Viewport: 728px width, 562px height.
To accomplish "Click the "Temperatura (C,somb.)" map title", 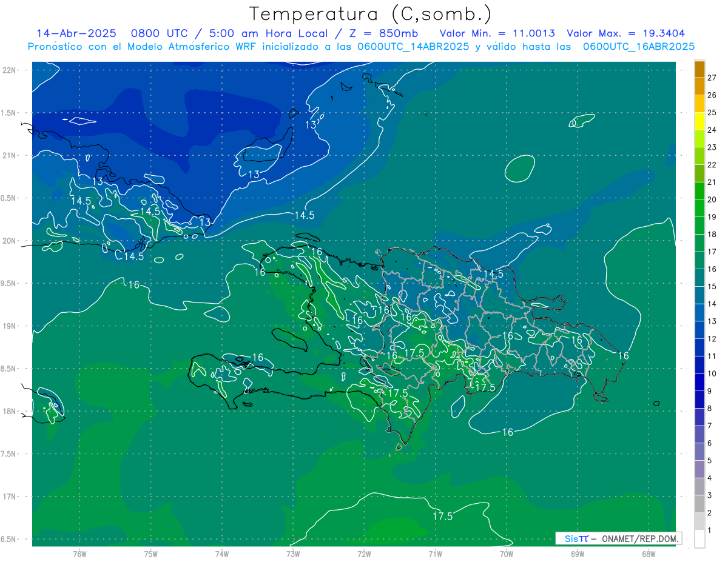I will [x=371, y=14].
